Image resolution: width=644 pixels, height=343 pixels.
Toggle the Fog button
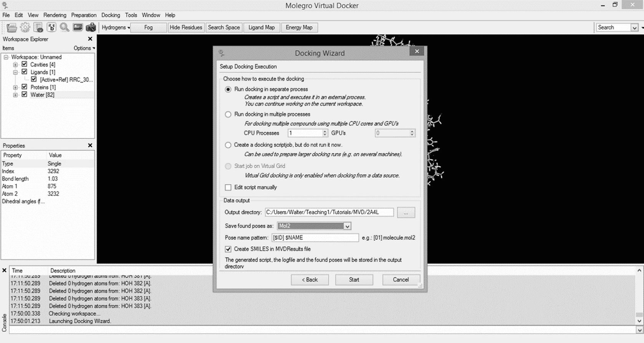coord(148,27)
